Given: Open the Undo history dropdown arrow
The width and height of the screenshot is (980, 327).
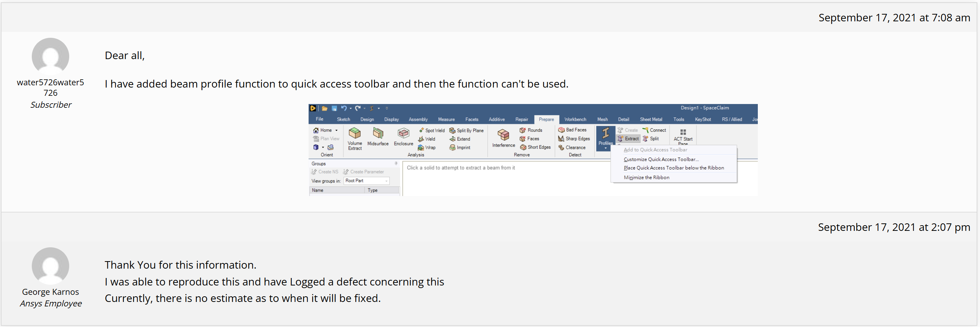Looking at the screenshot, I should (350, 109).
